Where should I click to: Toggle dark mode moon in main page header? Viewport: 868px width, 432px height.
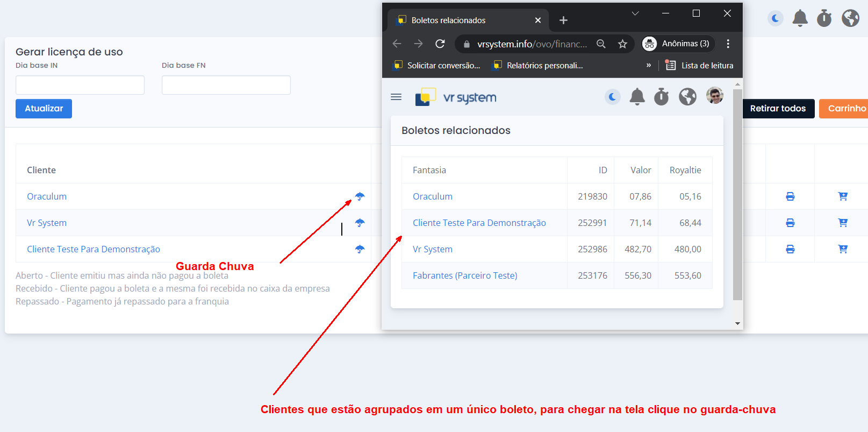(x=775, y=18)
